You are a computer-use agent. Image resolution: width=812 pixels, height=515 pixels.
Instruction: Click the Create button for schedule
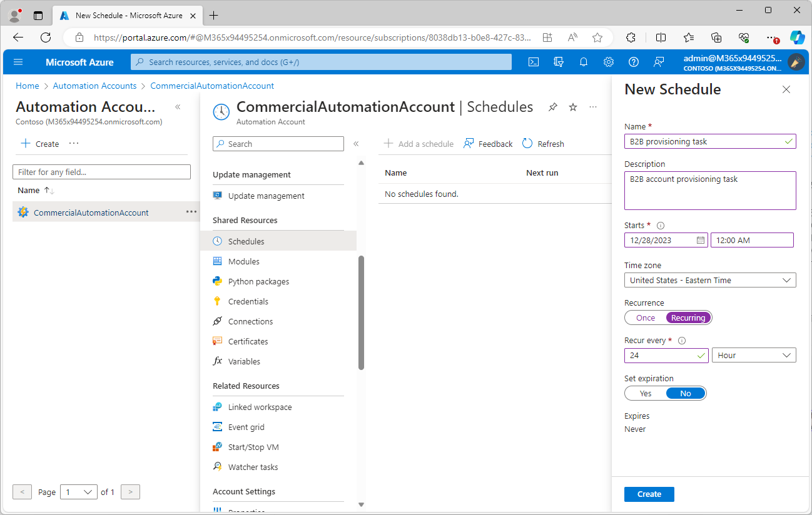649,494
